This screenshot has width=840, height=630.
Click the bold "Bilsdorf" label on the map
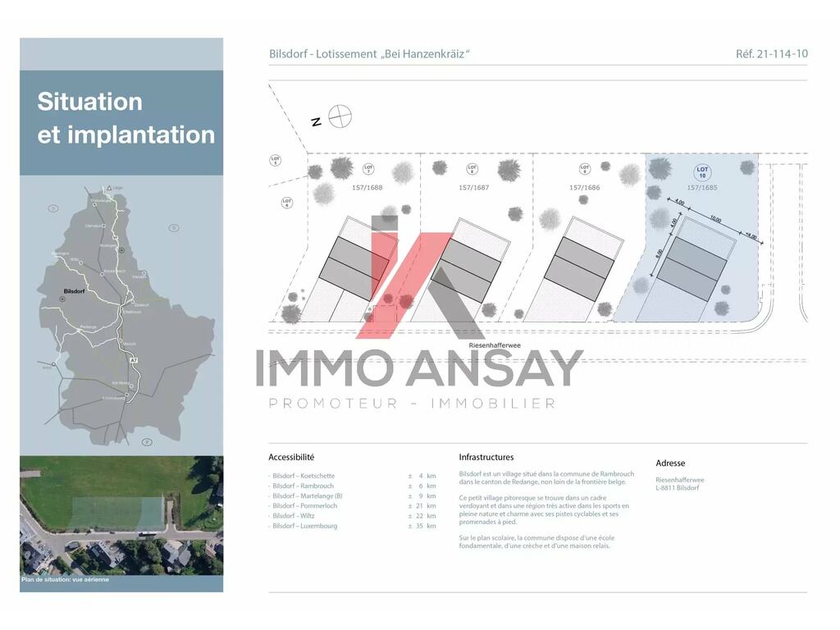(74, 291)
